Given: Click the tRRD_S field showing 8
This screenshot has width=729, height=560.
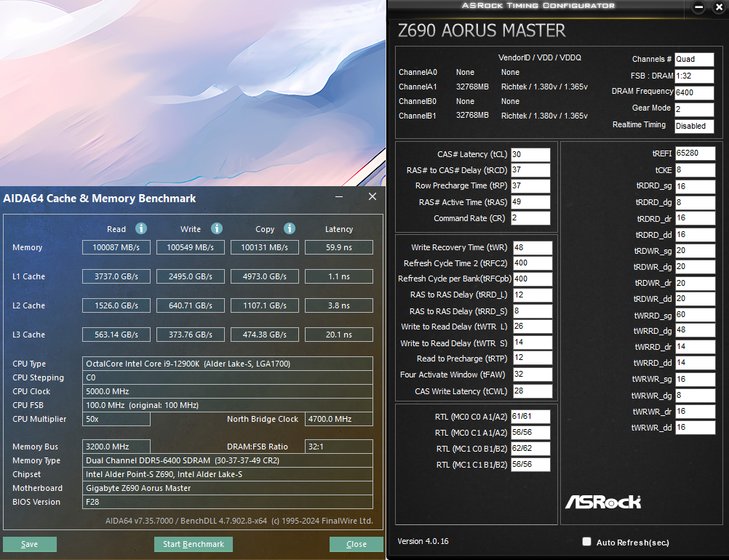Looking at the screenshot, I should [533, 311].
